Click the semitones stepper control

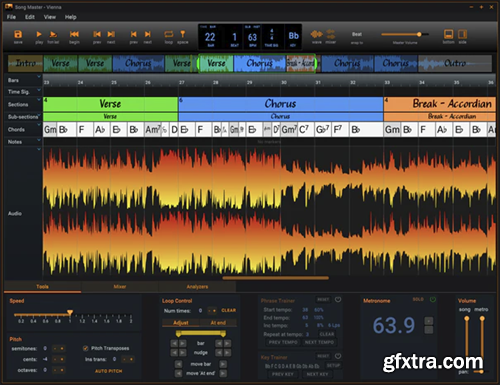coord(58,349)
